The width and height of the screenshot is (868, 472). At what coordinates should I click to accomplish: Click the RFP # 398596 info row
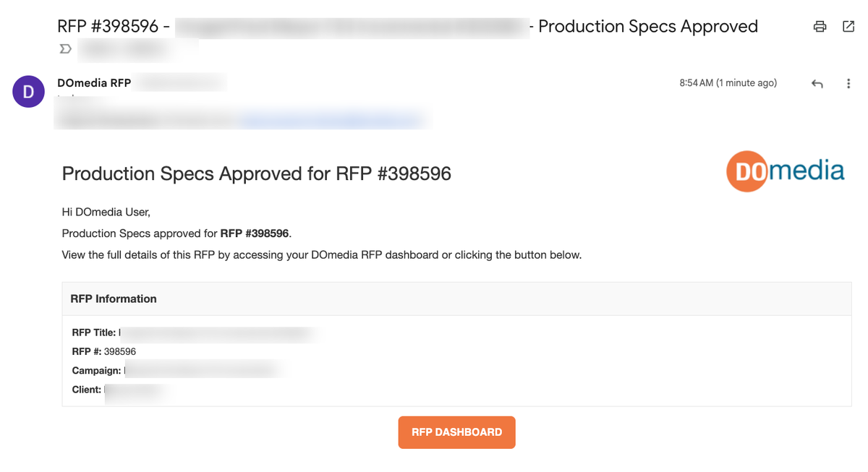(104, 351)
